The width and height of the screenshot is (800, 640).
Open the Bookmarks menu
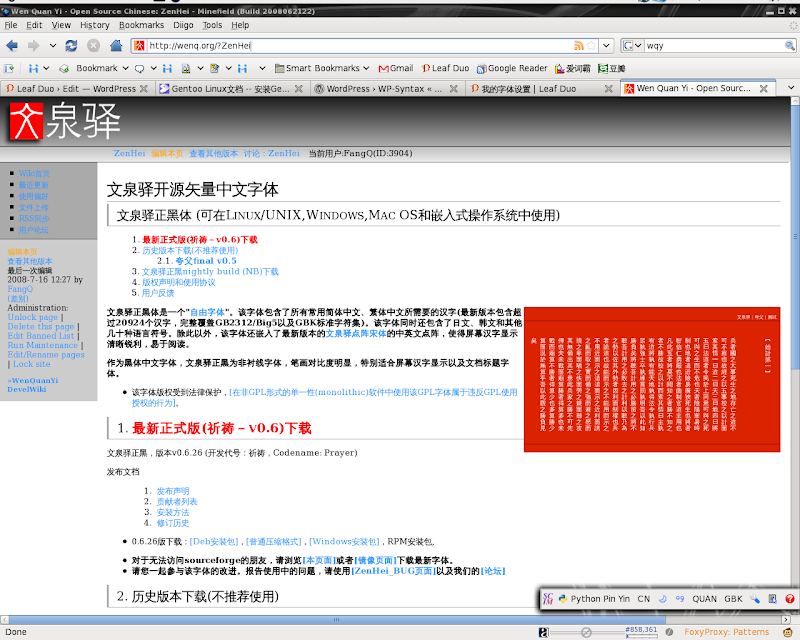click(x=141, y=25)
